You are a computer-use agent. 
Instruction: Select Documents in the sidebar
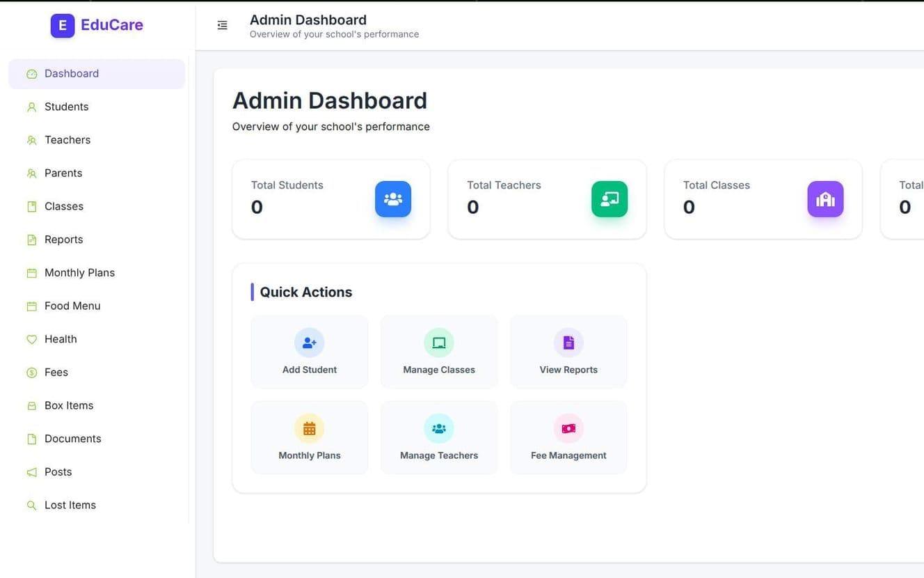point(97,439)
